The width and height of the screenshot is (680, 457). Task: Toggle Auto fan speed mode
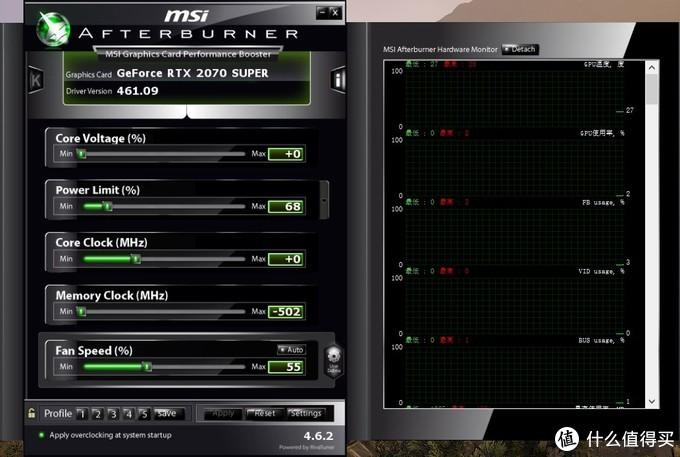[291, 350]
